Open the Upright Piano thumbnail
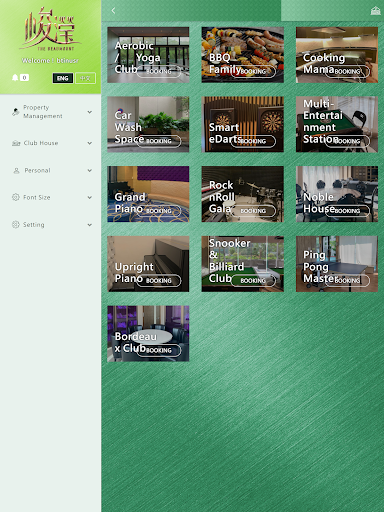This screenshot has height=512, width=384. tap(148, 264)
